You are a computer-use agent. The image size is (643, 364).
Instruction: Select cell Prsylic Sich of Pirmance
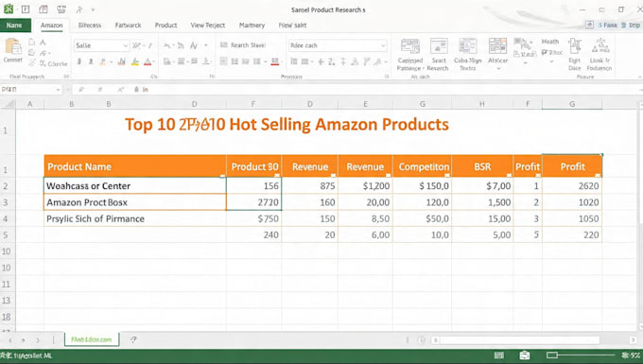click(135, 218)
